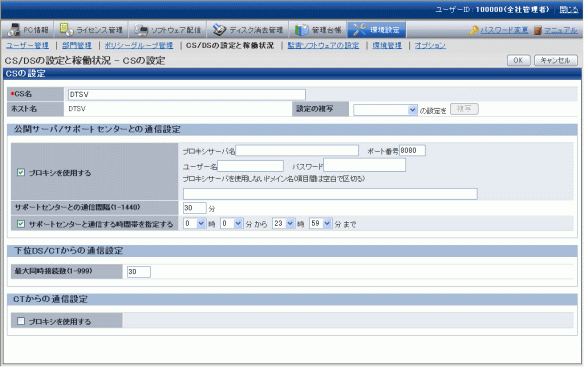584x367 pixels.
Task: Click the サポートセンター通信間隔 field
Action: [194, 208]
